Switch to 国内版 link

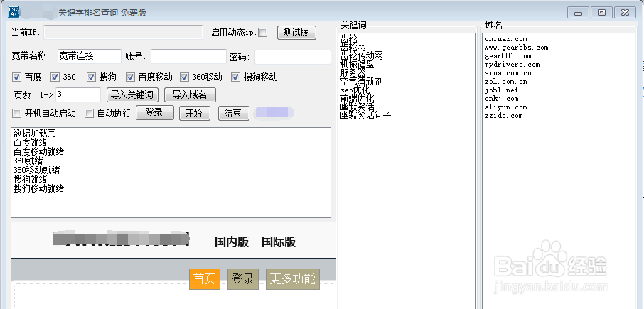(x=232, y=242)
